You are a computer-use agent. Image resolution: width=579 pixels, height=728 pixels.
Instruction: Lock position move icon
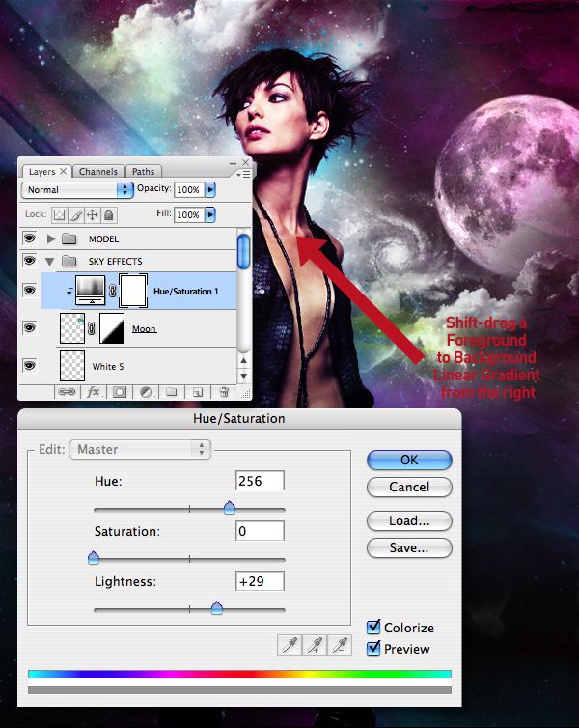[93, 214]
